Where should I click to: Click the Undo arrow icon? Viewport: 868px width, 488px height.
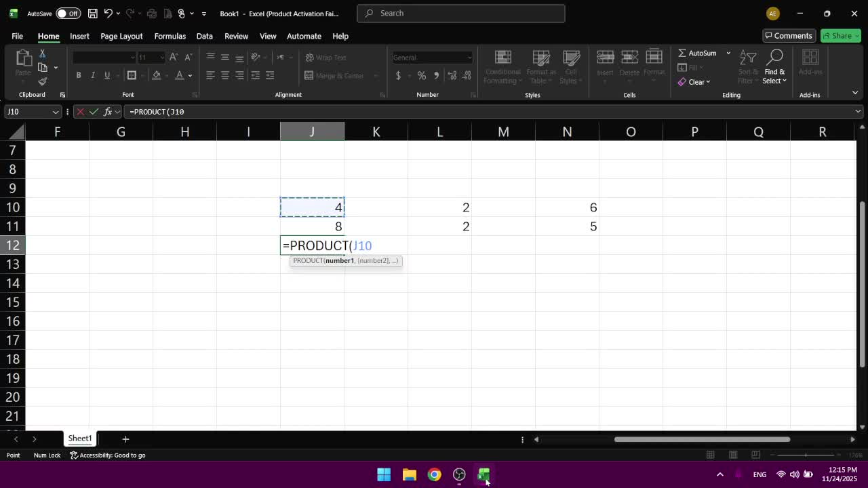pos(108,14)
